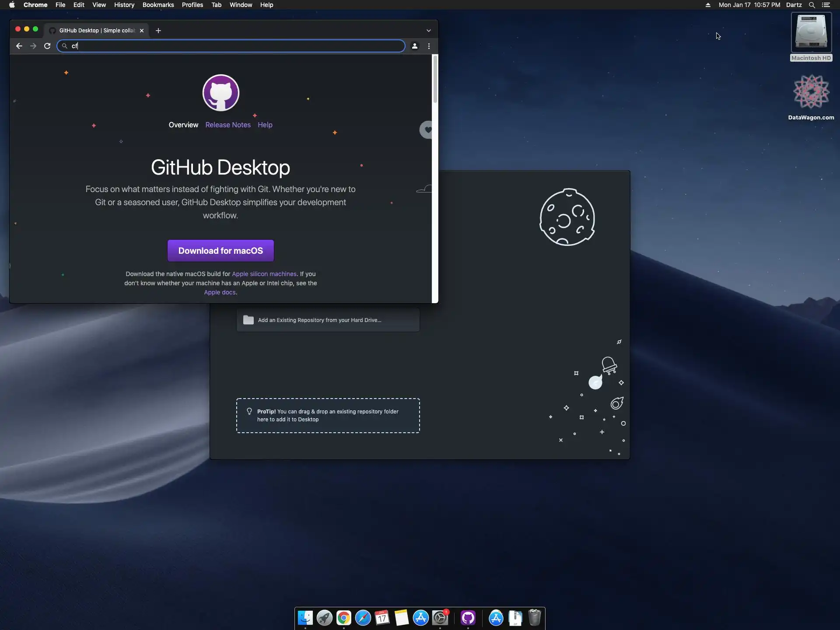Viewport: 840px width, 630px height.
Task: Follow the Apple silicon machines link
Action: (264, 274)
